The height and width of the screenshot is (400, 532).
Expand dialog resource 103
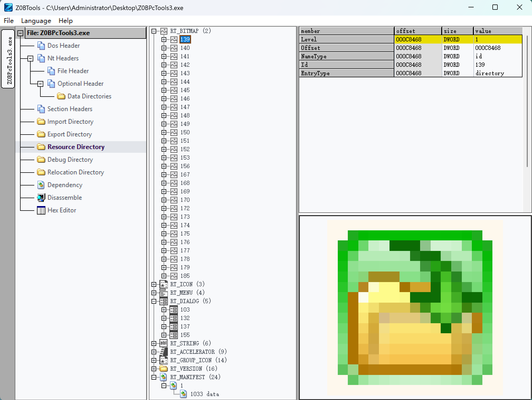(164, 310)
